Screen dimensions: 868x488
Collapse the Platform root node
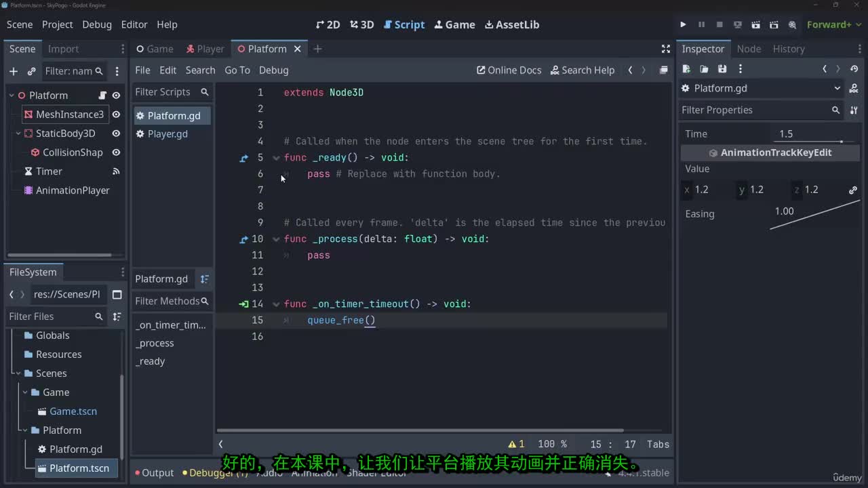[x=12, y=96]
